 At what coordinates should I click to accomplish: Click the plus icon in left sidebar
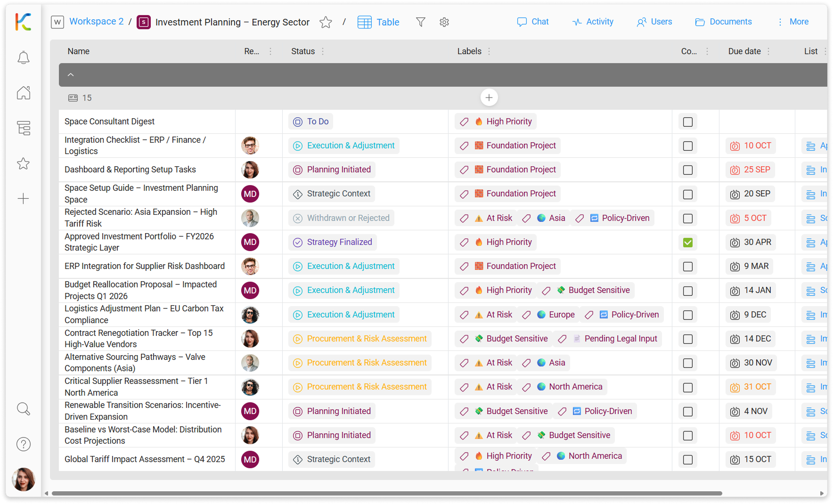point(24,199)
